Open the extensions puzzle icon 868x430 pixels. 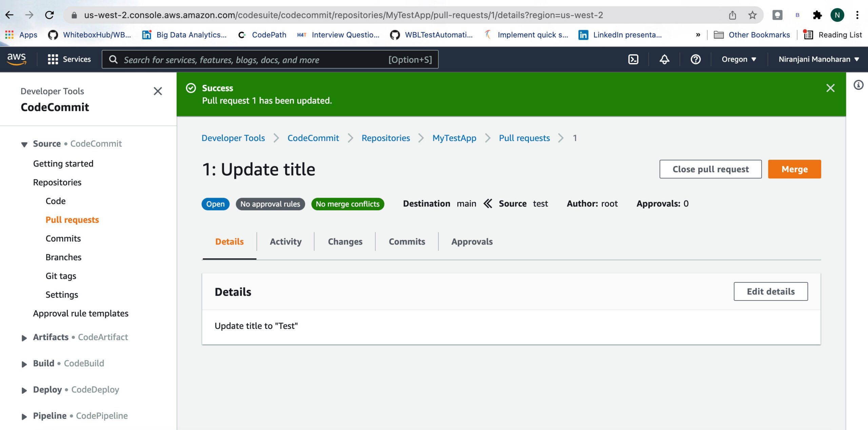817,15
